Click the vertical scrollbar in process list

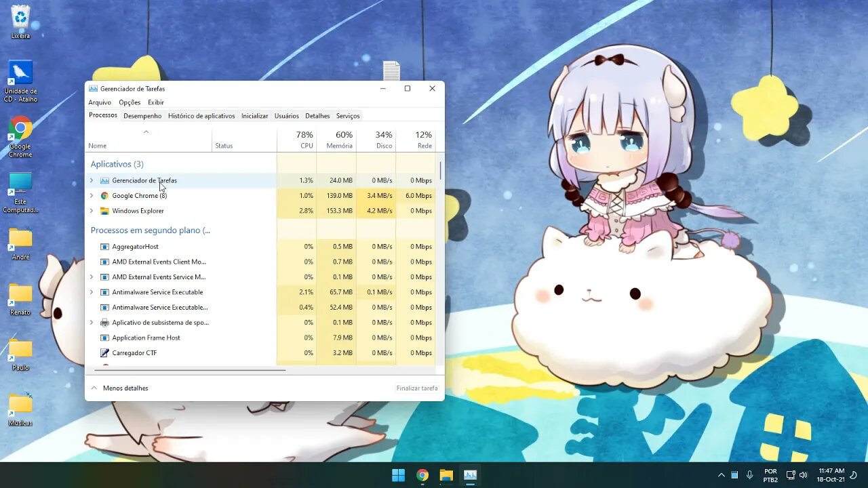[441, 170]
